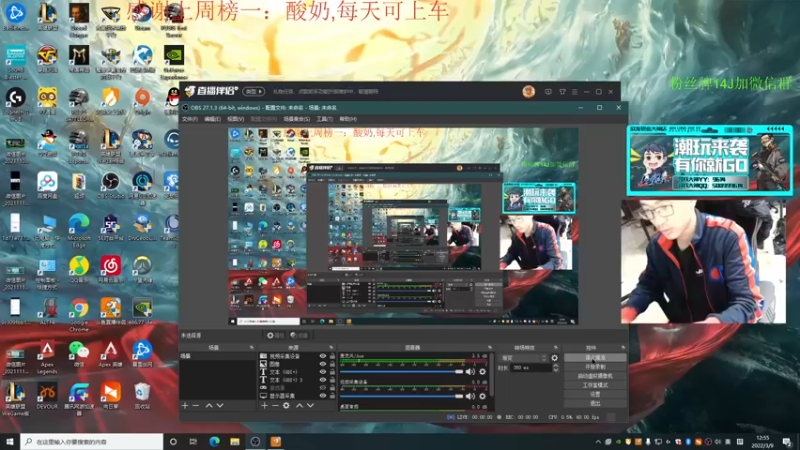Viewport: 800px width, 450px height.
Task: Add a new source with the plus icon
Action: click(264, 406)
